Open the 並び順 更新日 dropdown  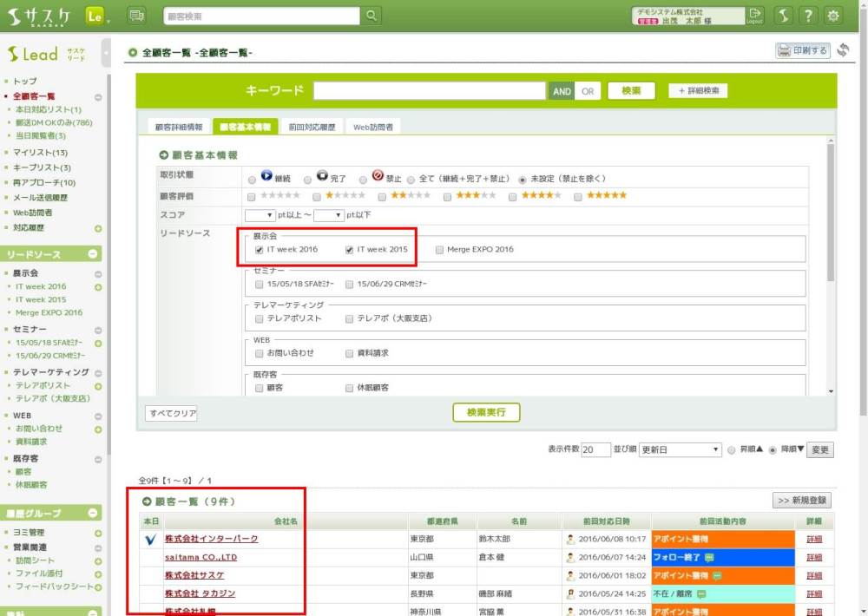coord(680,450)
